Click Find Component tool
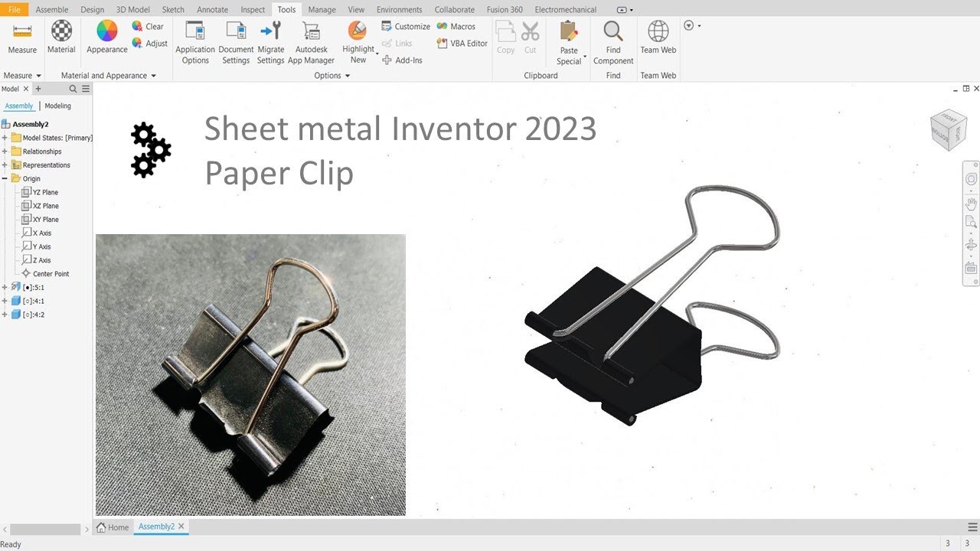Image resolution: width=980 pixels, height=551 pixels. [x=613, y=43]
